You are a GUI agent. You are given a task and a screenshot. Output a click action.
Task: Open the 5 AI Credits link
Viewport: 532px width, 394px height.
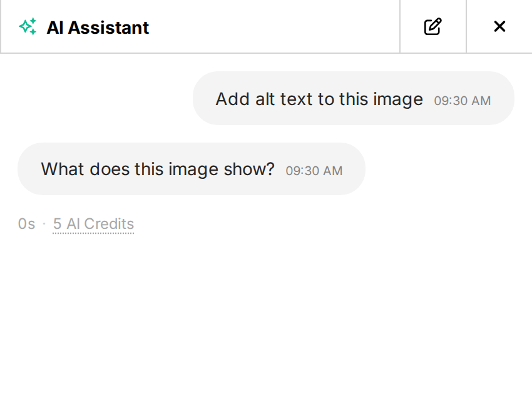coord(93,224)
